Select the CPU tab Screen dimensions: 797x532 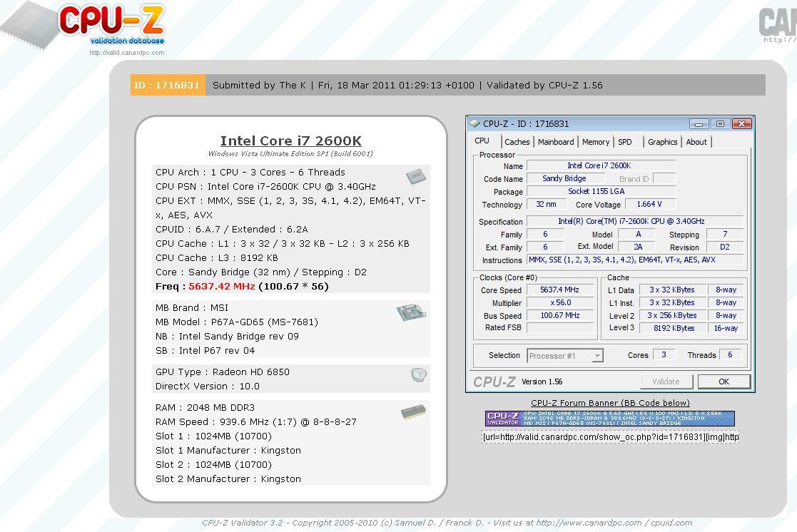482,141
